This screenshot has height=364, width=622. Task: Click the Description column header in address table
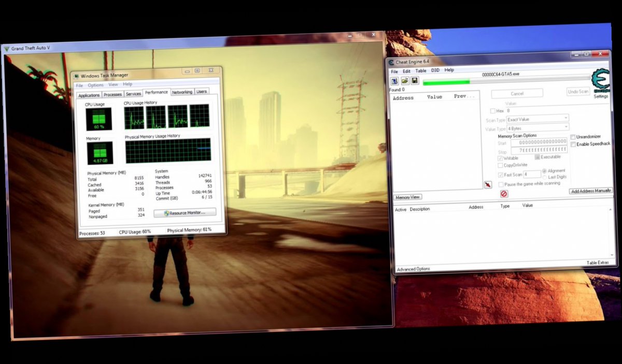coord(420,209)
